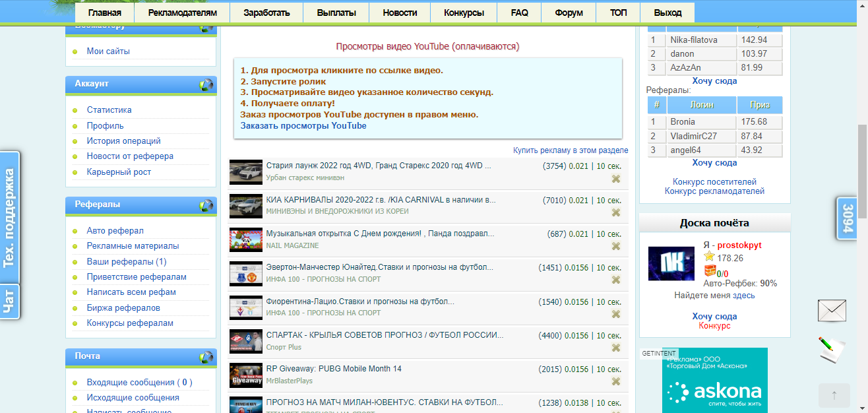868x413 pixels.
Task: Open the Чат side tab
Action: coord(10,302)
